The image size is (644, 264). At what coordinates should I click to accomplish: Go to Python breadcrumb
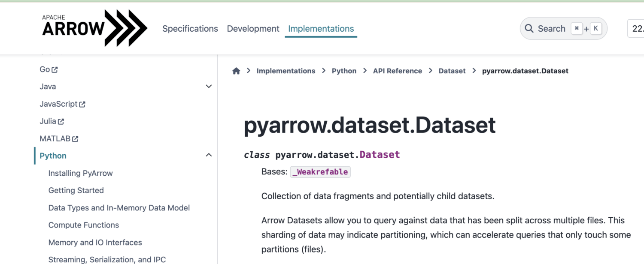(x=344, y=71)
